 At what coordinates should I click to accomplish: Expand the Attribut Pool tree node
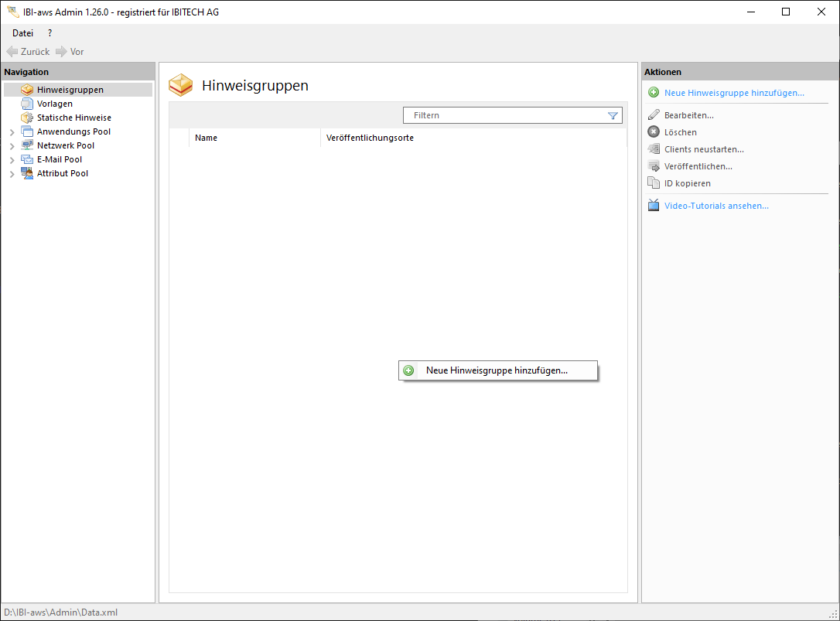12,174
